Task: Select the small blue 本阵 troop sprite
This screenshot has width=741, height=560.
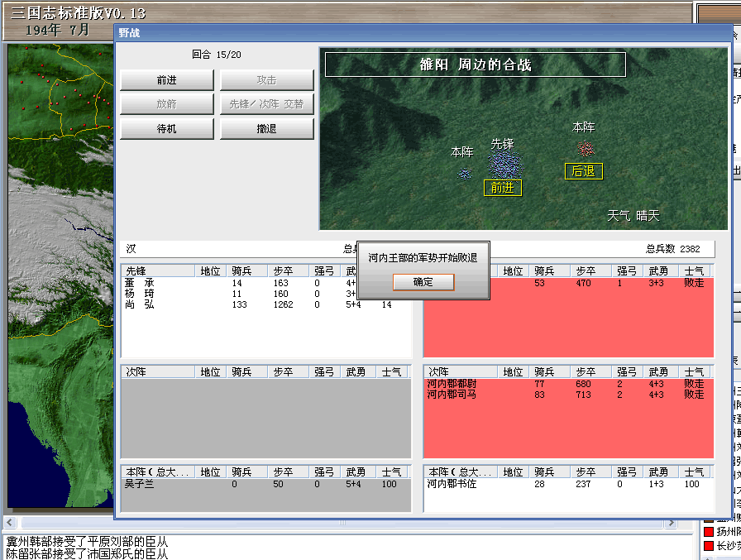Action: (465, 173)
